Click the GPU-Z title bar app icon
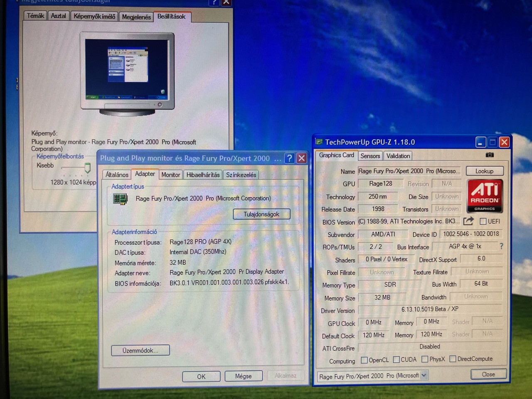The height and width of the screenshot is (399, 532). [x=319, y=142]
